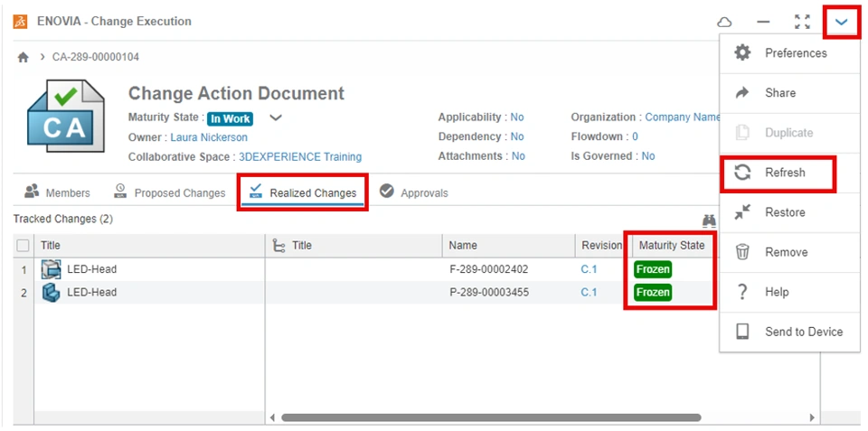Click Restore in the dropdown menu
Screen dimensions: 868x431
[x=783, y=212]
